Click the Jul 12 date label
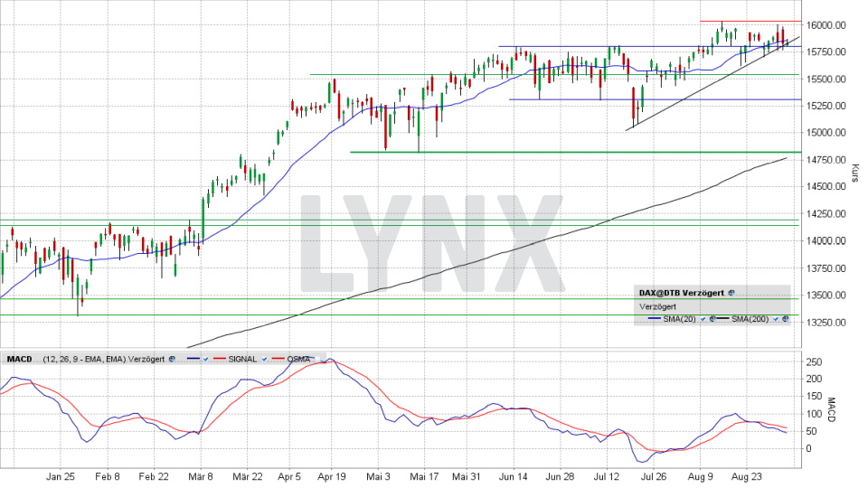 [x=607, y=477]
